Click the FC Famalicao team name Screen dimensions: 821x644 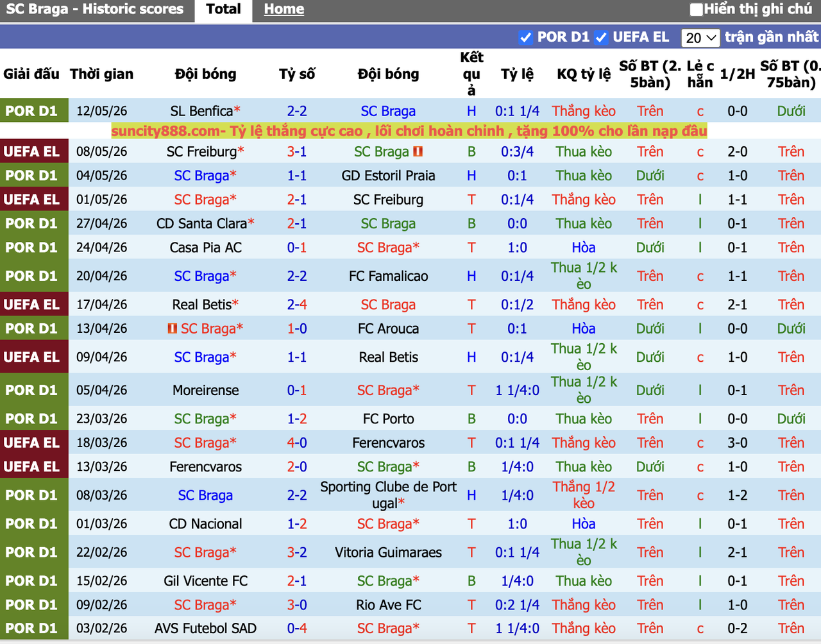pyautogui.click(x=388, y=276)
